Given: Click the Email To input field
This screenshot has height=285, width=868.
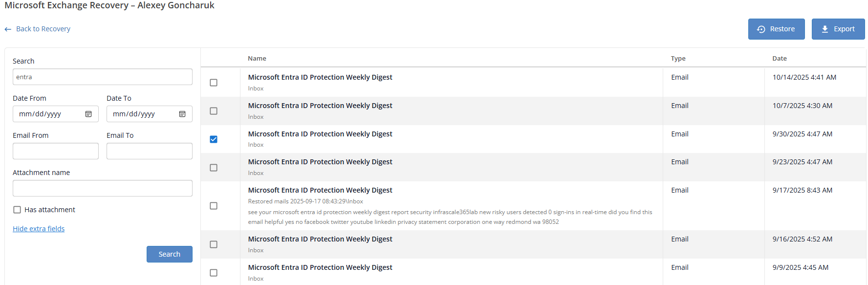Looking at the screenshot, I should click(x=149, y=151).
